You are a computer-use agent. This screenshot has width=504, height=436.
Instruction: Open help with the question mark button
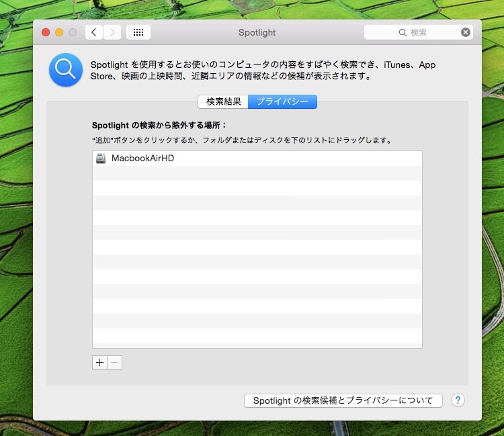458,400
